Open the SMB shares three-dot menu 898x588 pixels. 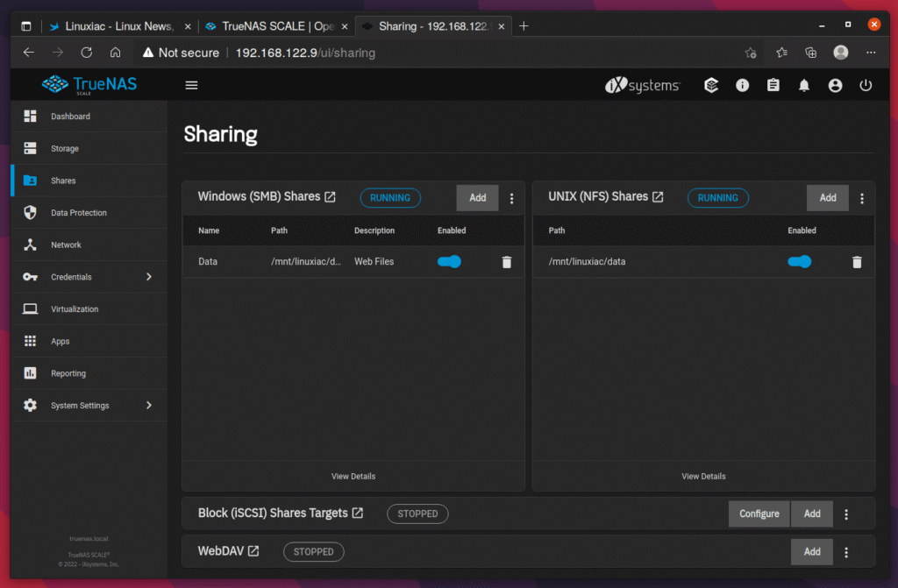(x=512, y=198)
